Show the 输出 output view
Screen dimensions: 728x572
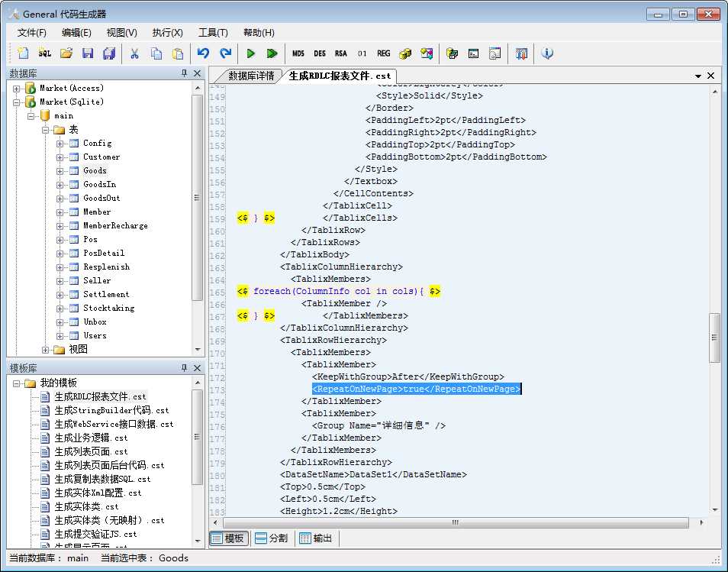[315, 538]
